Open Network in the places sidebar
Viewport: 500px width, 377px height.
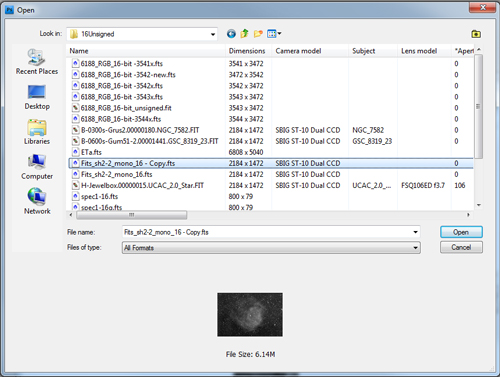(x=37, y=202)
